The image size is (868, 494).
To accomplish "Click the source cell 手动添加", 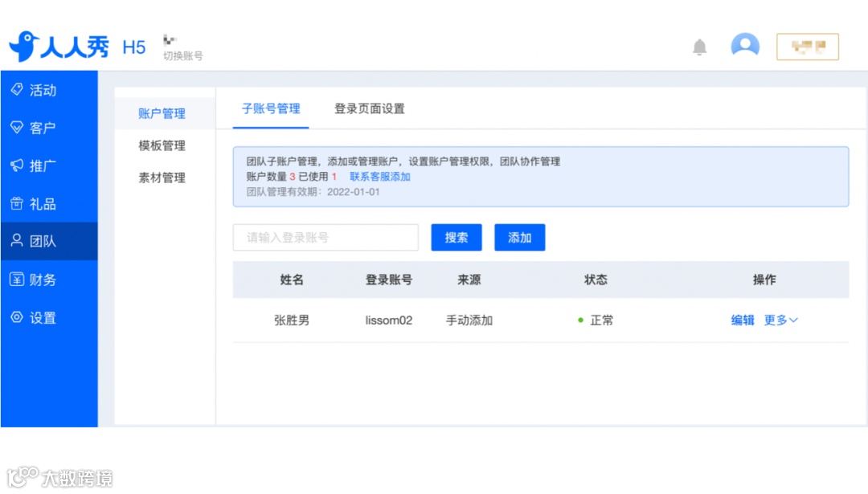I will 469,320.
